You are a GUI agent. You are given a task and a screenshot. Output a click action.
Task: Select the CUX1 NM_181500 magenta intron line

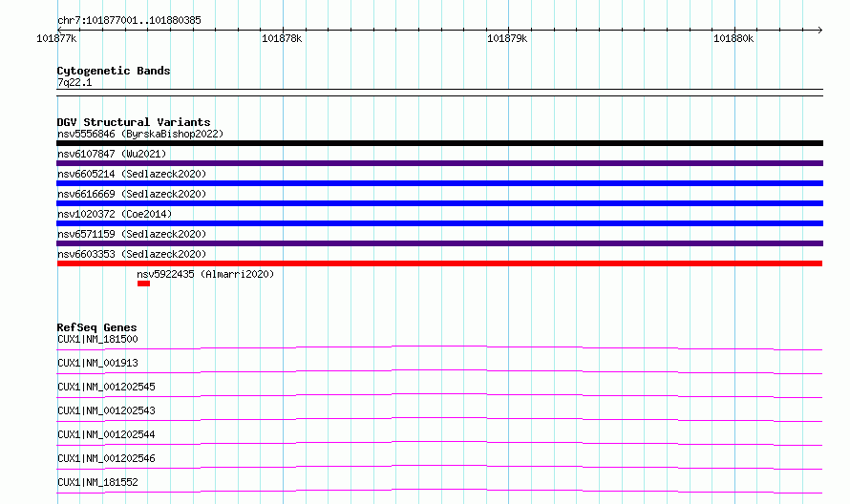pos(439,347)
